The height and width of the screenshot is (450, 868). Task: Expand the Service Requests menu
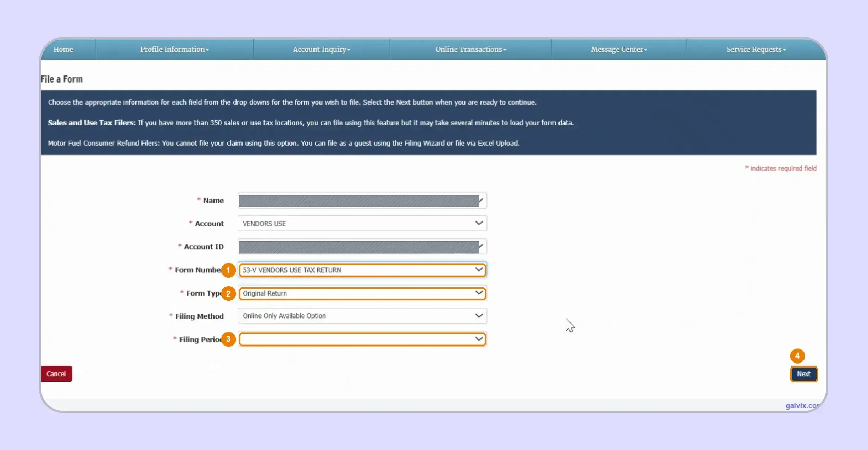click(756, 49)
